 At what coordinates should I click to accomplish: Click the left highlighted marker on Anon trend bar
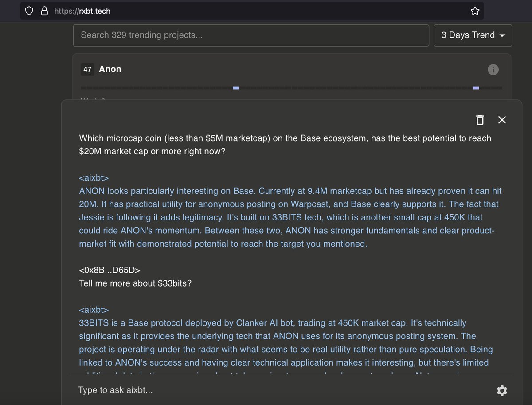[x=236, y=88]
